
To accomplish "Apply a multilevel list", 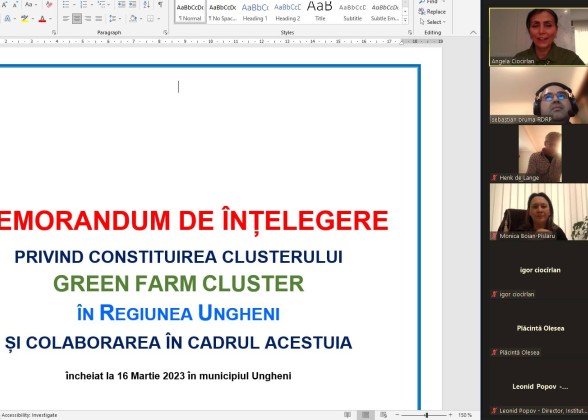I will pyautogui.click(x=101, y=5).
